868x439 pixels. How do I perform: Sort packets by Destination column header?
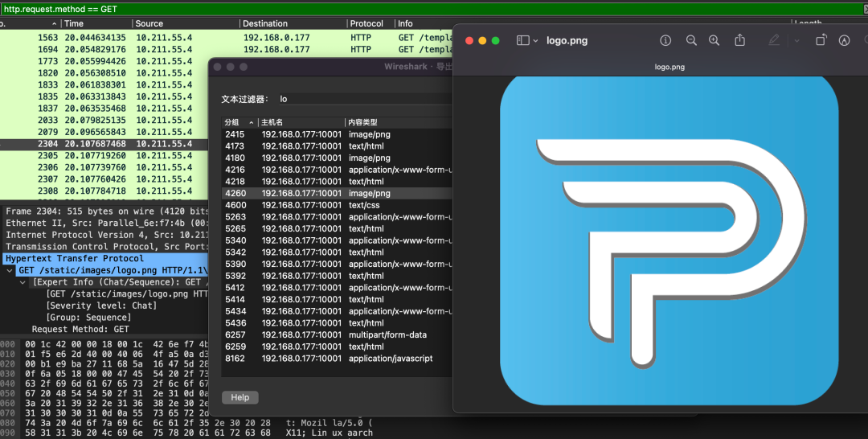pos(293,24)
